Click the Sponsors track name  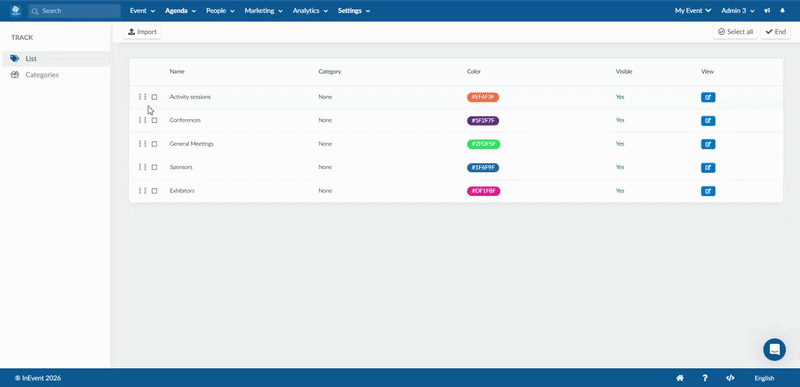pyautogui.click(x=181, y=167)
